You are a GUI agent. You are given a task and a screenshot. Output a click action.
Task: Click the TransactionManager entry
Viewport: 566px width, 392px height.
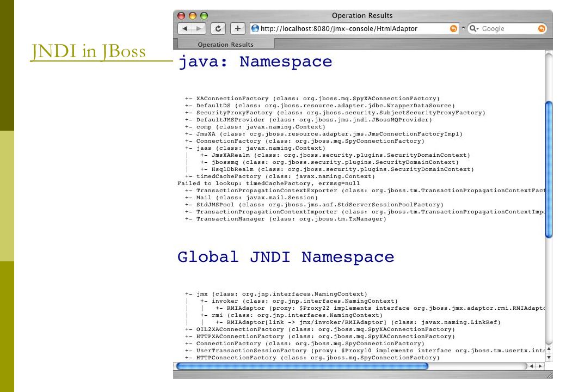click(286, 219)
